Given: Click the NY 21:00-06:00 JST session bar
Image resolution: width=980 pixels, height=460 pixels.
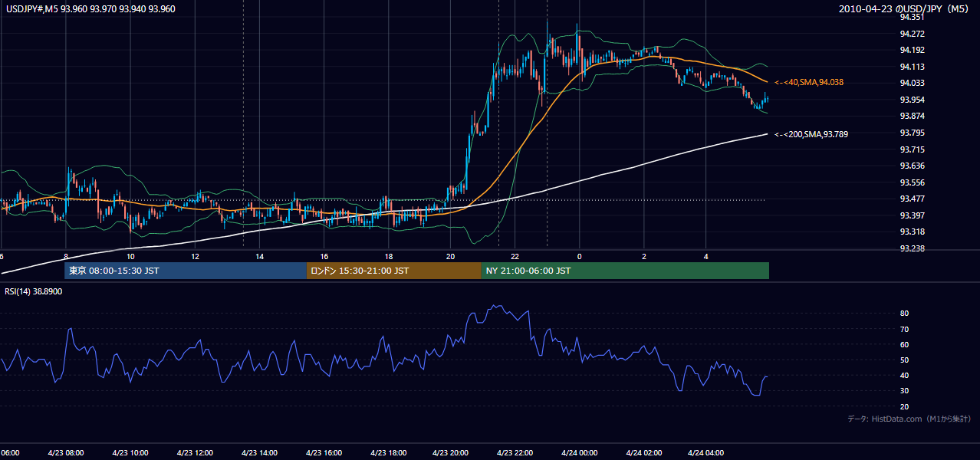Looking at the screenshot, I should tap(625, 271).
